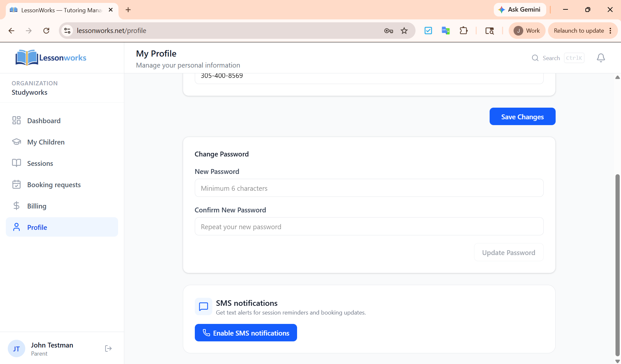Go to the Sessions page

click(x=62, y=163)
